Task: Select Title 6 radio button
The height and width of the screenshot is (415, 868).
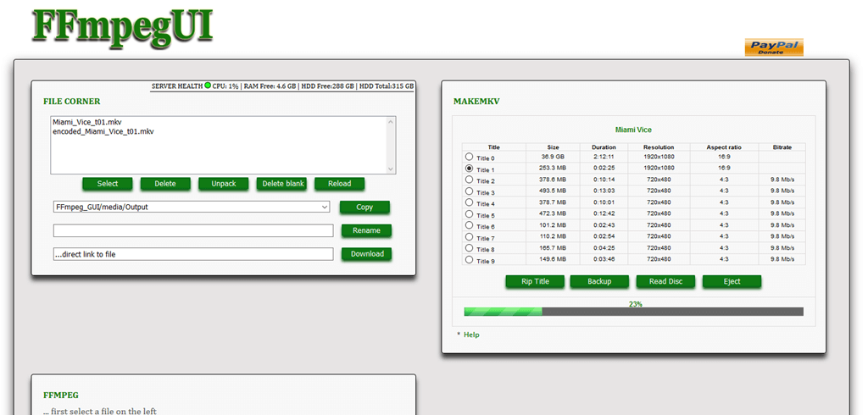Action: (470, 225)
